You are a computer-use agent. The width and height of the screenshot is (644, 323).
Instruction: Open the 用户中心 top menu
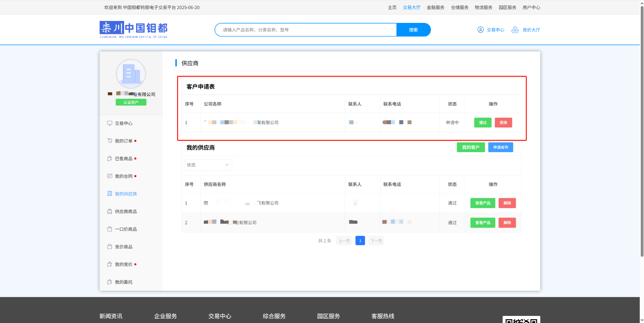click(x=531, y=7)
